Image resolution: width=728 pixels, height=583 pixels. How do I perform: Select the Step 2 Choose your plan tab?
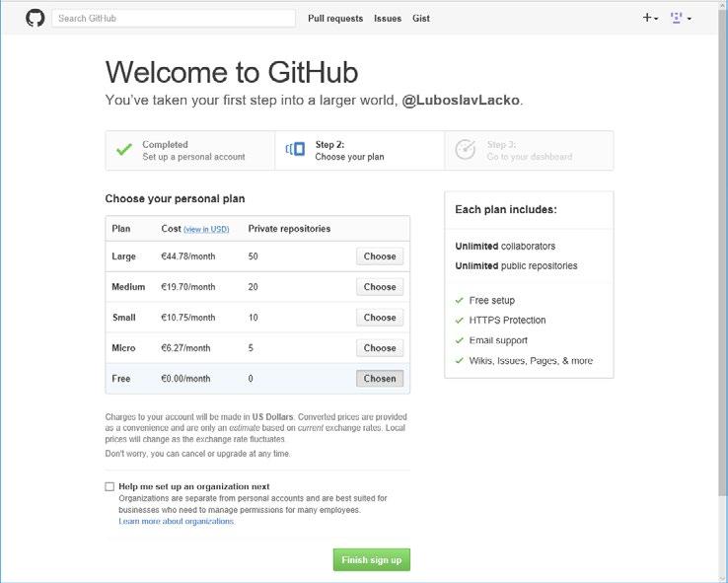(360, 150)
